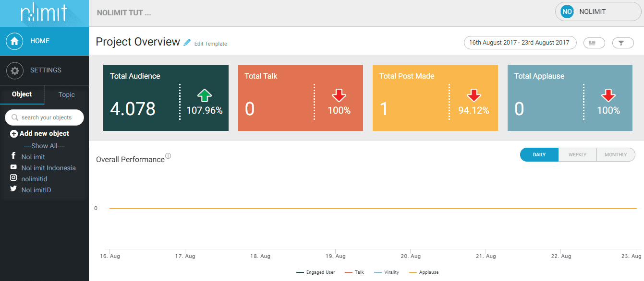This screenshot has width=644, height=281.
Task: Click the Total Applause card
Action: click(x=570, y=98)
